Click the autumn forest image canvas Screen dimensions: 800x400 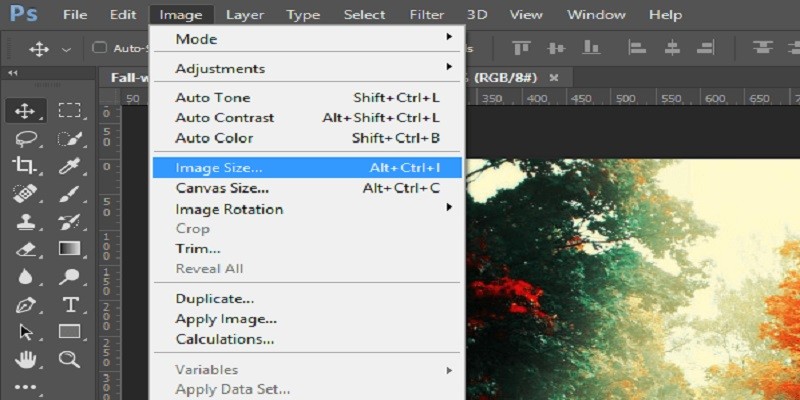(633, 280)
